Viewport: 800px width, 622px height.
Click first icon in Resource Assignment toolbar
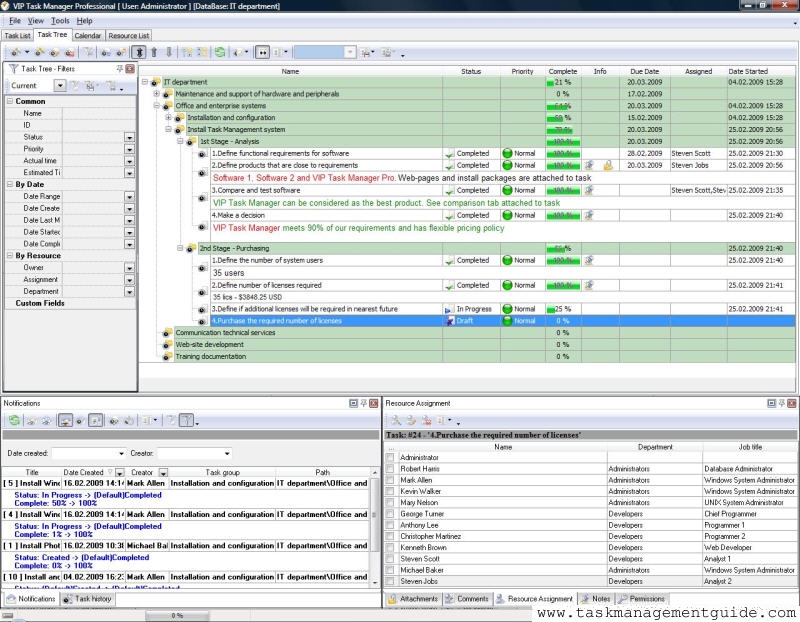point(395,421)
